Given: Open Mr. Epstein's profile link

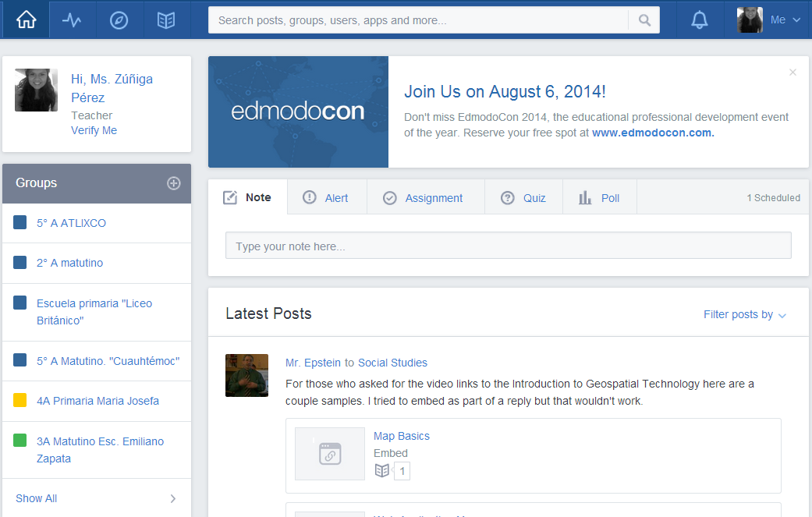Looking at the screenshot, I should pos(313,363).
